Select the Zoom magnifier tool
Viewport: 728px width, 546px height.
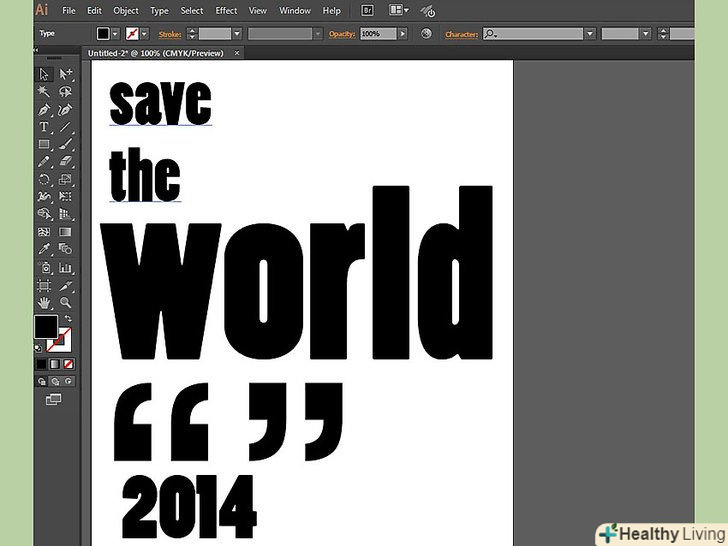[66, 302]
